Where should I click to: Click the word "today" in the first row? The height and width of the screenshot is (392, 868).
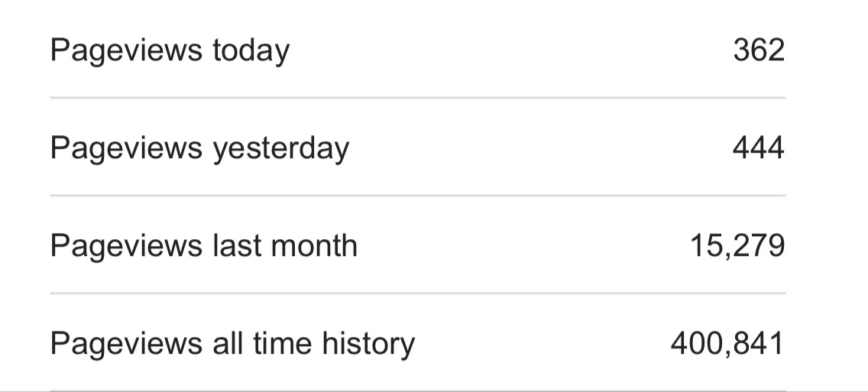[x=251, y=50]
